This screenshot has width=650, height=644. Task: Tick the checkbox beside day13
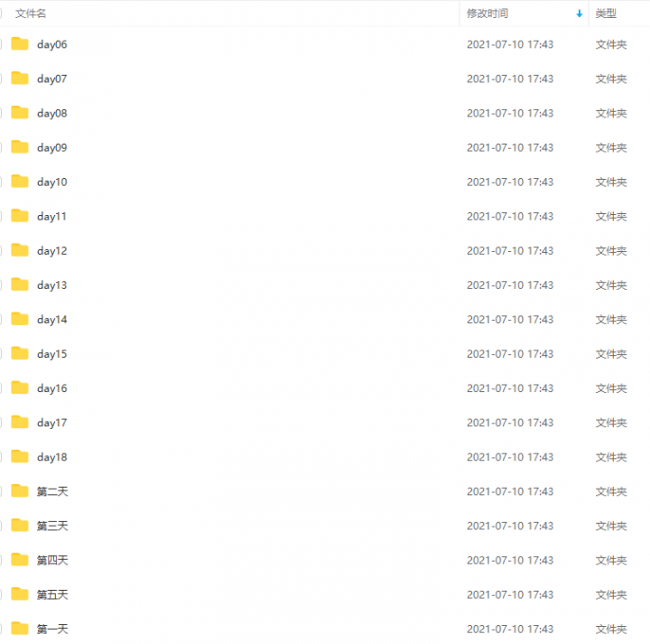coord(0,285)
